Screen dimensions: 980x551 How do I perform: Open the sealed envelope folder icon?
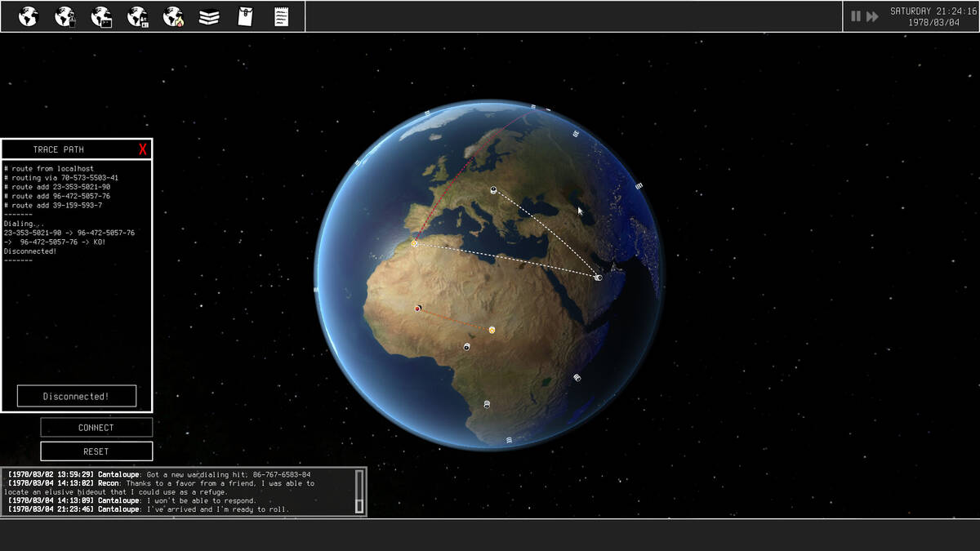click(244, 16)
